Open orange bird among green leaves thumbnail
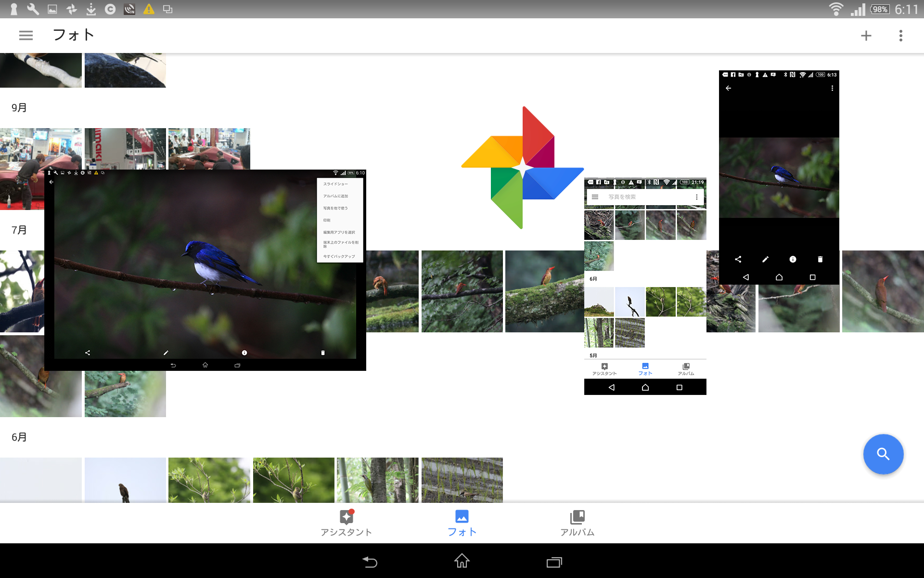The width and height of the screenshot is (924, 578). click(125, 394)
